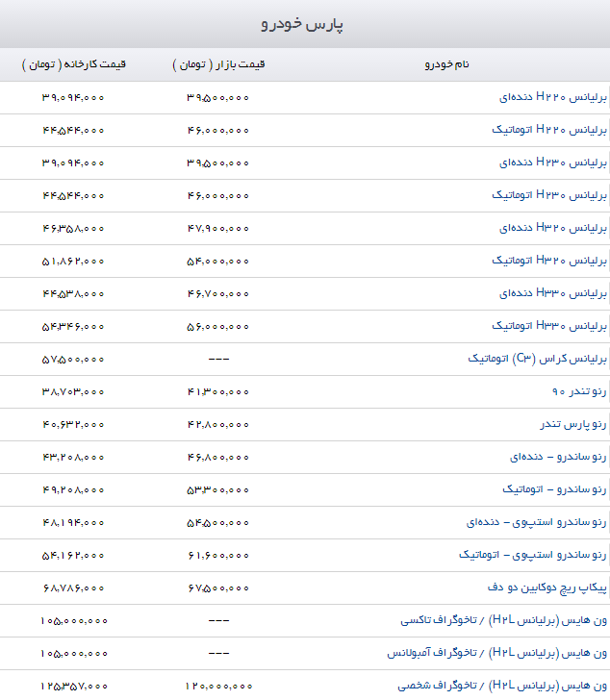Viewport: 610px width, 700px height.
Task: Open the برلیانس کراس (C3) اتوماتیک link
Action: pyautogui.click(x=537, y=359)
